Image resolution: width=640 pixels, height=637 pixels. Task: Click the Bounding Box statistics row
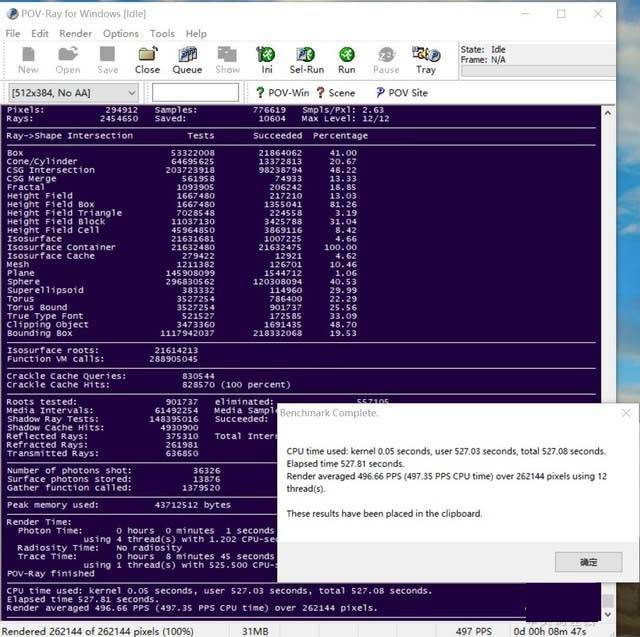pyautogui.click(x=182, y=333)
